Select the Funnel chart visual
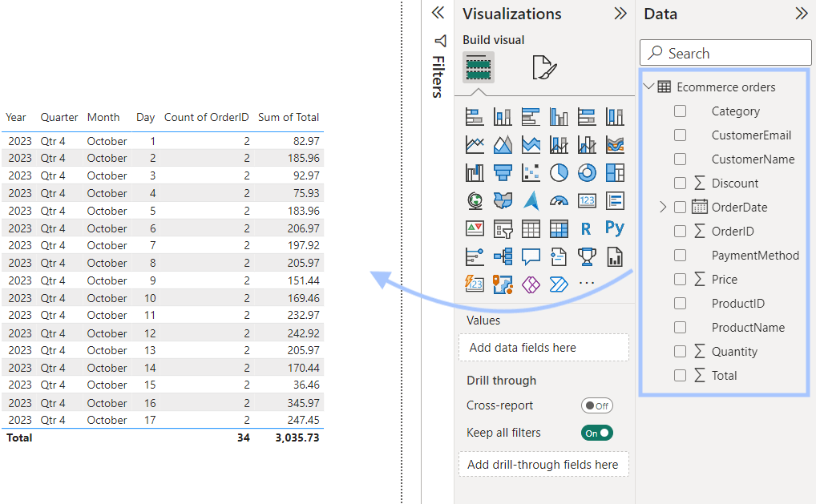Image resolution: width=816 pixels, height=504 pixels. pos(503,173)
